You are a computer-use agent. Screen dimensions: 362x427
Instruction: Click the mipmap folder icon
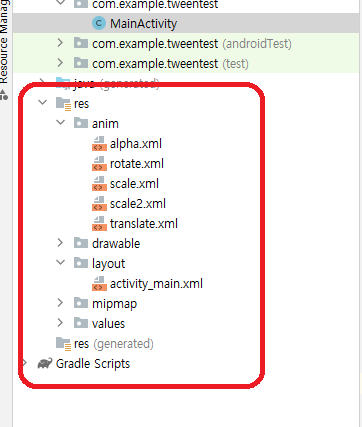point(81,303)
